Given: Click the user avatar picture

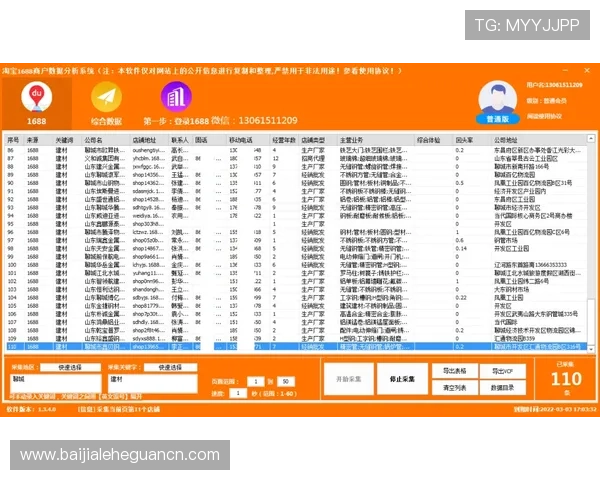Looking at the screenshot, I should [497, 98].
